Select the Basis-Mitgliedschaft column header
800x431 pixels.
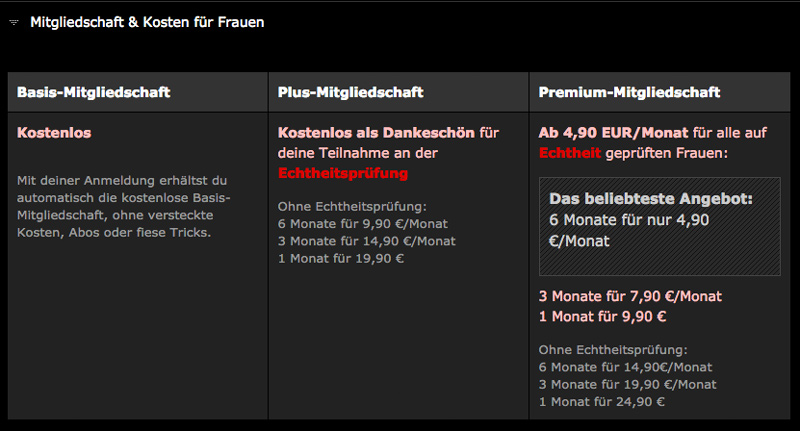[94, 92]
